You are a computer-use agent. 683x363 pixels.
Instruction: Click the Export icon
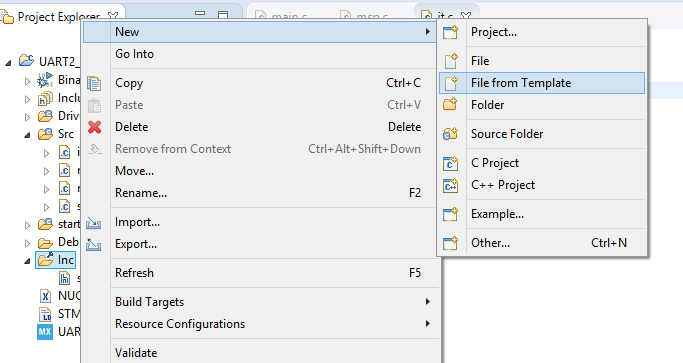[94, 244]
